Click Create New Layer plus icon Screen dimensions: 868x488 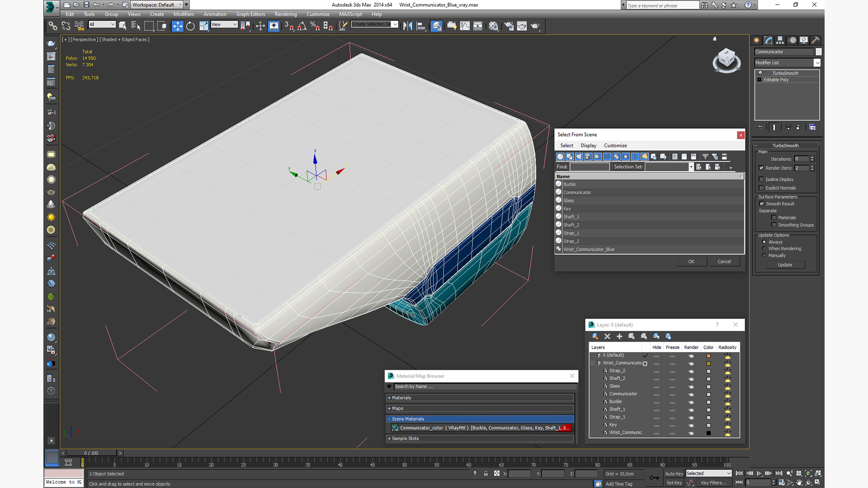pyautogui.click(x=619, y=336)
